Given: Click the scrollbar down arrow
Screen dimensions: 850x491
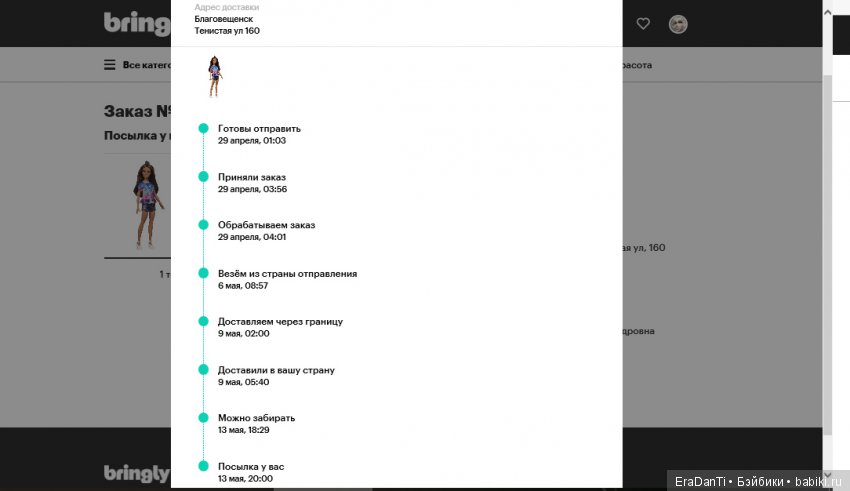Looking at the screenshot, I should coord(827,475).
